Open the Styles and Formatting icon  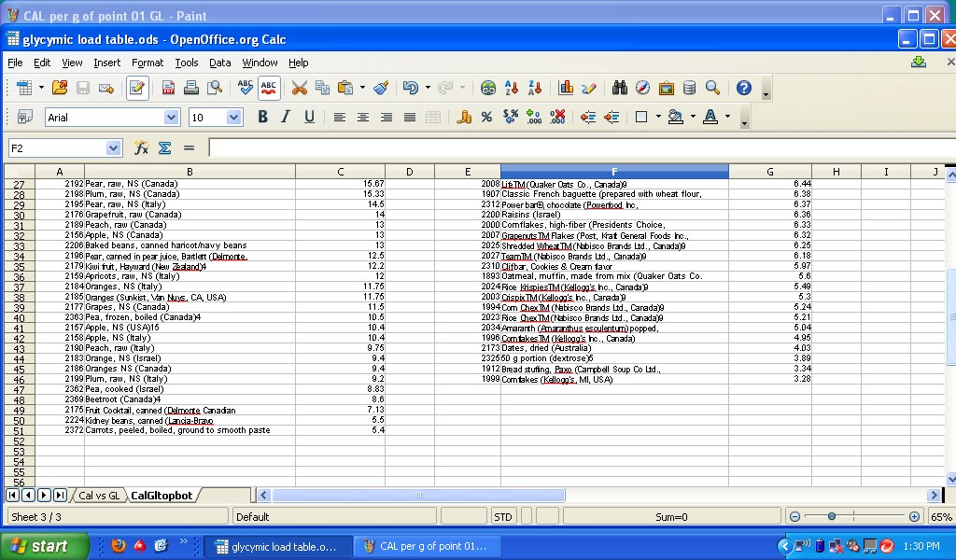pyautogui.click(x=24, y=117)
